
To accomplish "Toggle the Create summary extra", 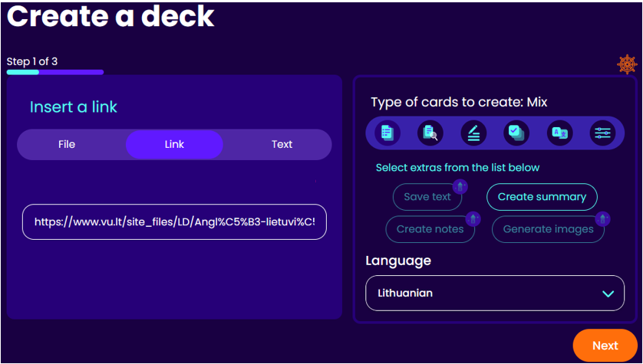I will 542,197.
